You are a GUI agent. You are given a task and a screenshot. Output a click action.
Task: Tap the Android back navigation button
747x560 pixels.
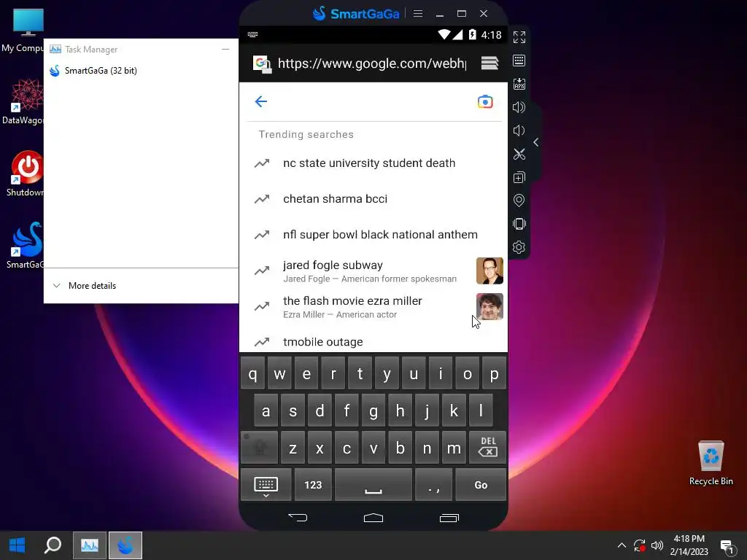[298, 518]
